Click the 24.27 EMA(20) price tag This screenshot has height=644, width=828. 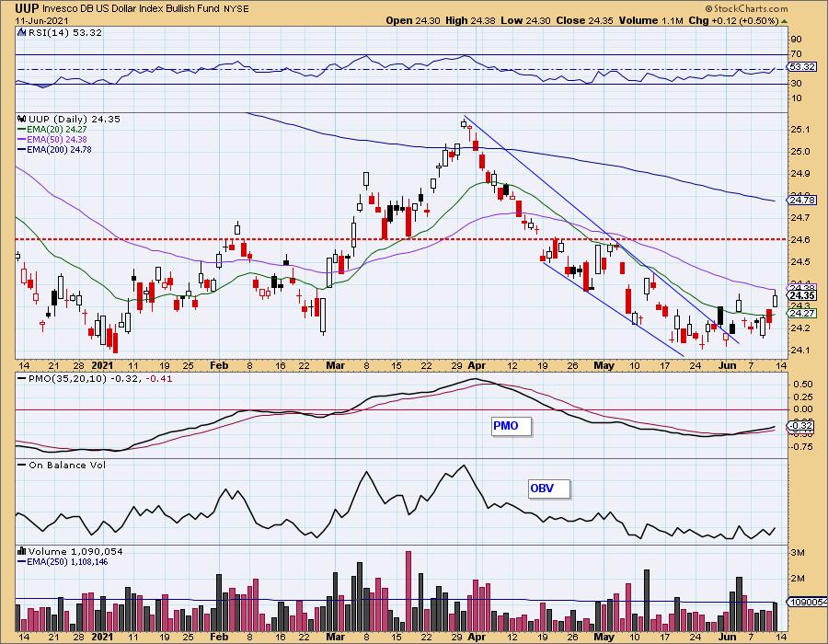[802, 314]
